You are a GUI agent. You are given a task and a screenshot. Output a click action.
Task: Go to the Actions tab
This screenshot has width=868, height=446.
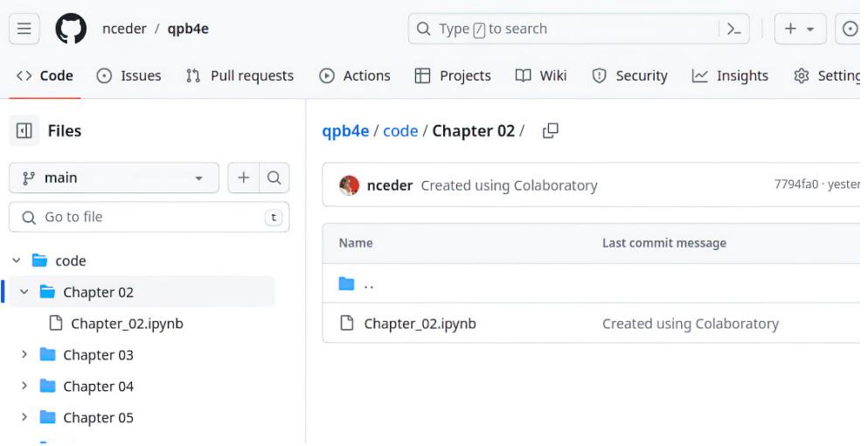click(x=355, y=76)
